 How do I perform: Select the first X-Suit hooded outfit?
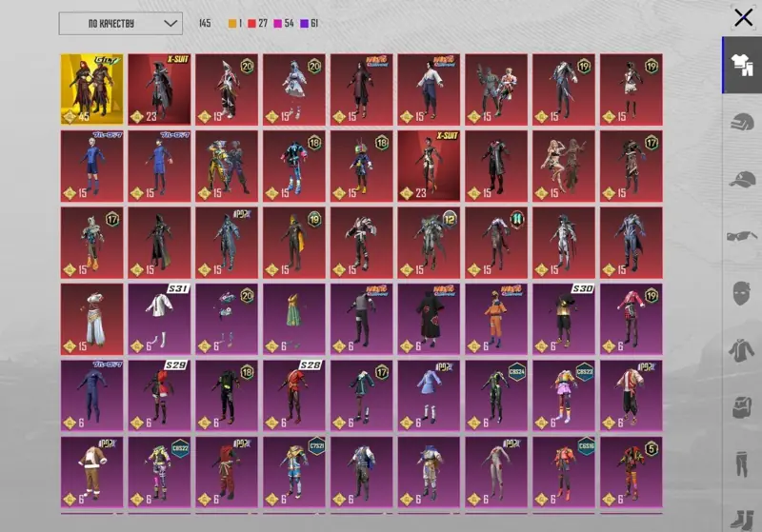click(159, 89)
